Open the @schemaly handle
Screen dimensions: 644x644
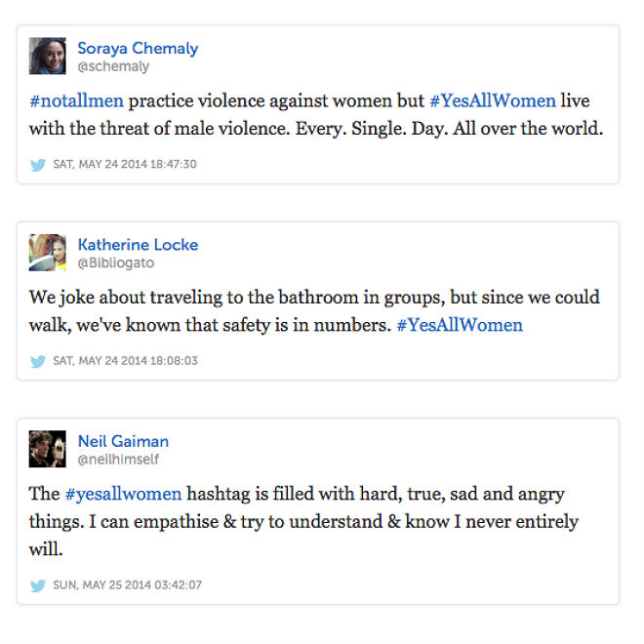click(x=113, y=66)
